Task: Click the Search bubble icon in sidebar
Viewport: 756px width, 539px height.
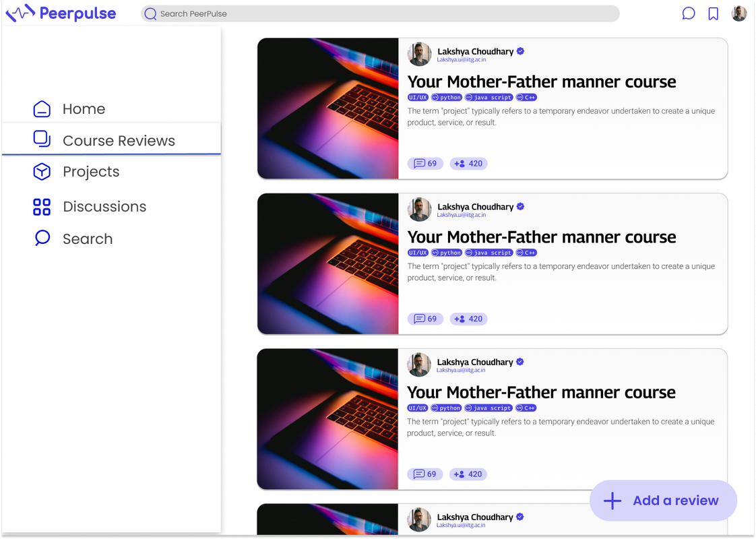Action: 42,238
